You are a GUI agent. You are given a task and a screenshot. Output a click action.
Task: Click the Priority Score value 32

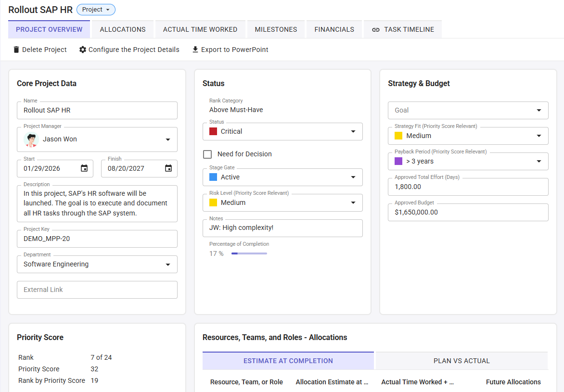[94, 369]
